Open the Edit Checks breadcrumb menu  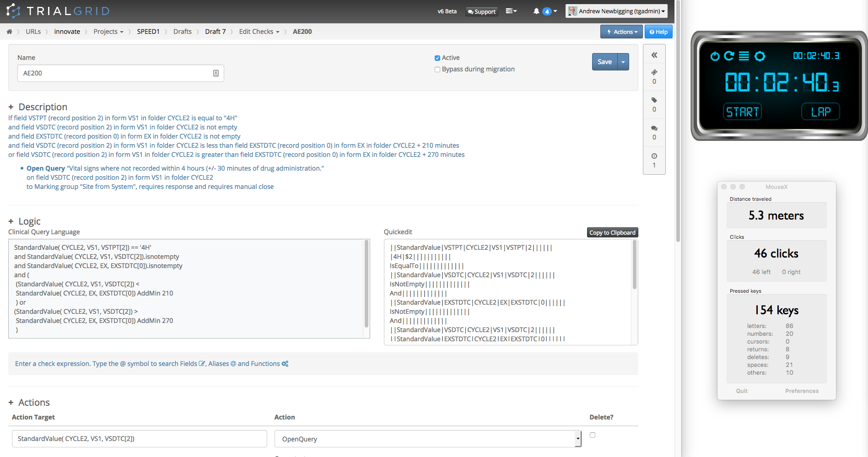(259, 32)
